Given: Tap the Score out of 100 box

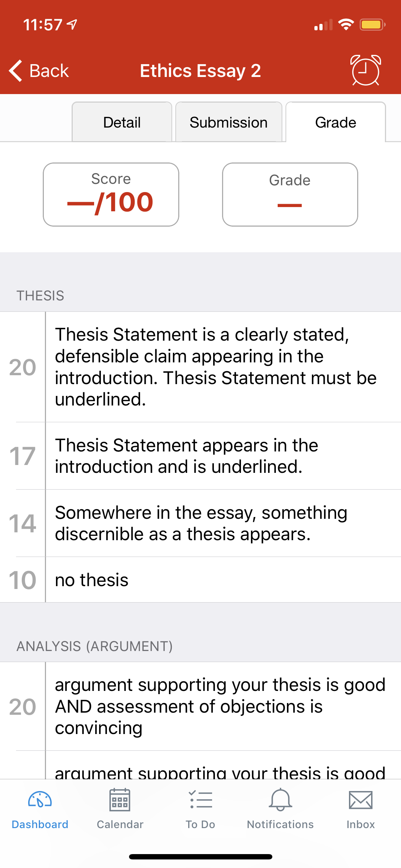Looking at the screenshot, I should click(111, 195).
